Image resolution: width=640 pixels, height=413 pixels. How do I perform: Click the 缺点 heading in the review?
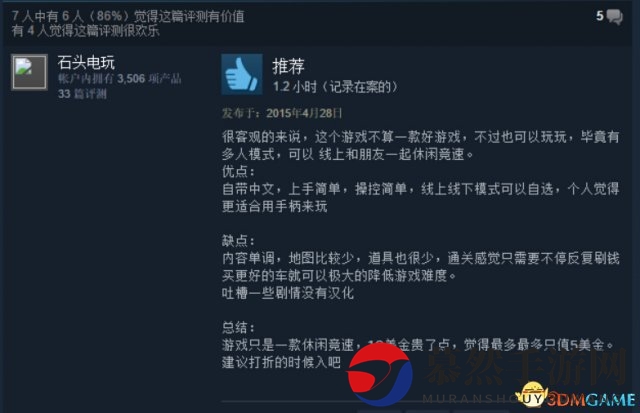(238, 241)
